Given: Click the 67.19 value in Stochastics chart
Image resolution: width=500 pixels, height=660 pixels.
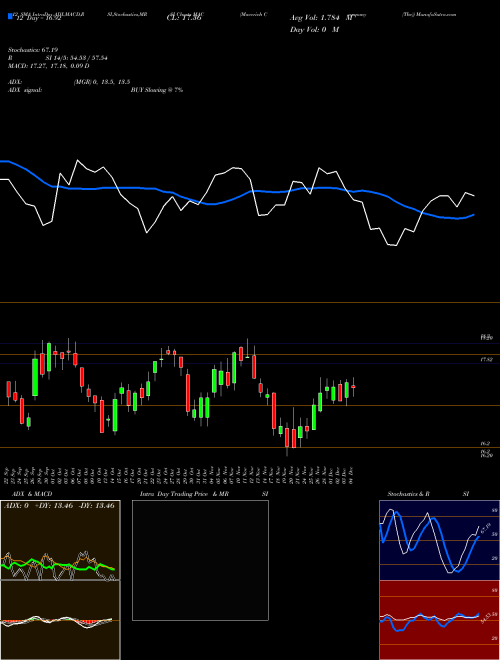Looking at the screenshot, I should point(486,528).
